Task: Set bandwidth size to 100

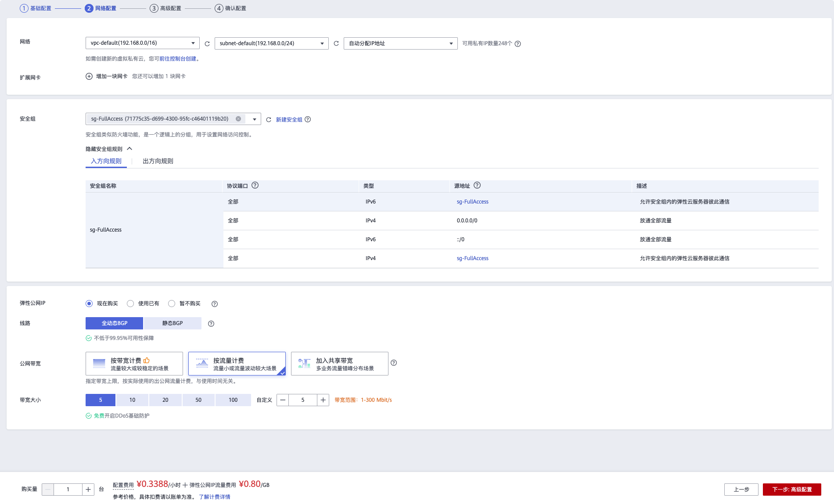Action: coord(233,400)
